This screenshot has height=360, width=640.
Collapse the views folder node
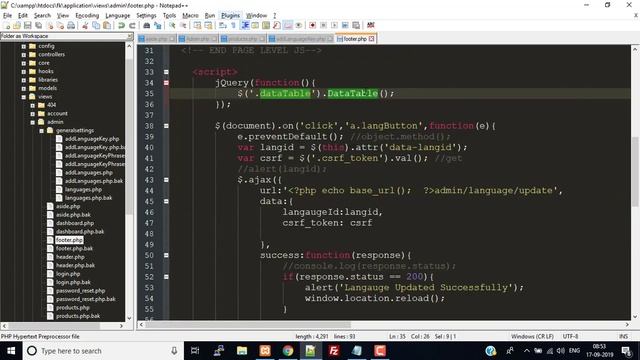point(24,97)
